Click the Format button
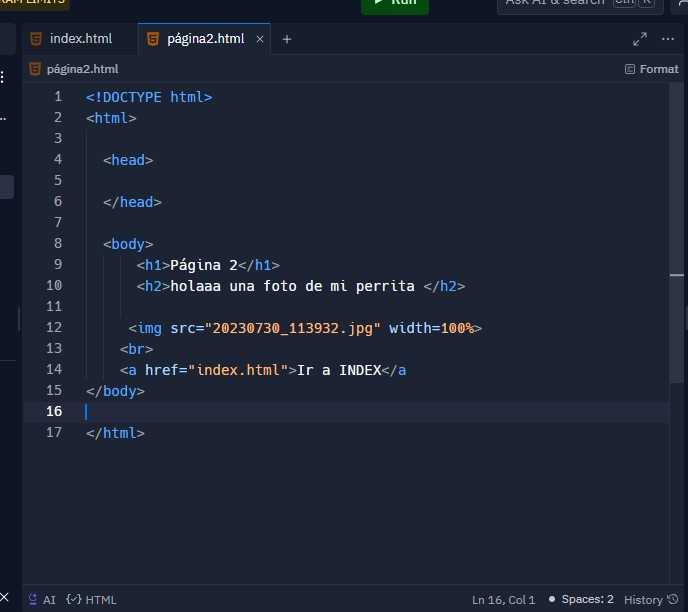 click(652, 69)
